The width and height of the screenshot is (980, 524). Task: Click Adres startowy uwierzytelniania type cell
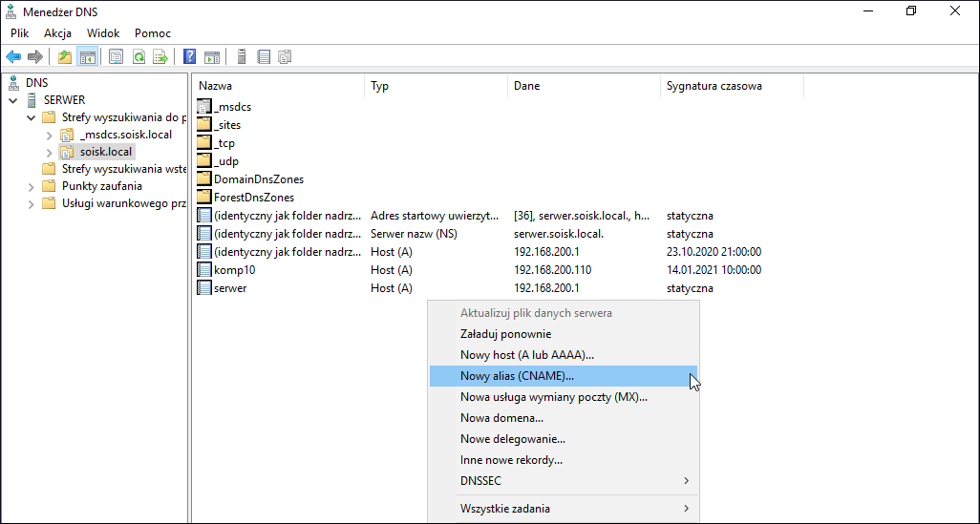click(x=435, y=216)
